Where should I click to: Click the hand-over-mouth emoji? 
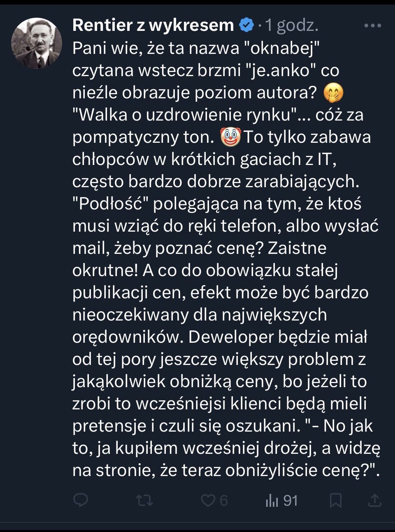(x=333, y=93)
